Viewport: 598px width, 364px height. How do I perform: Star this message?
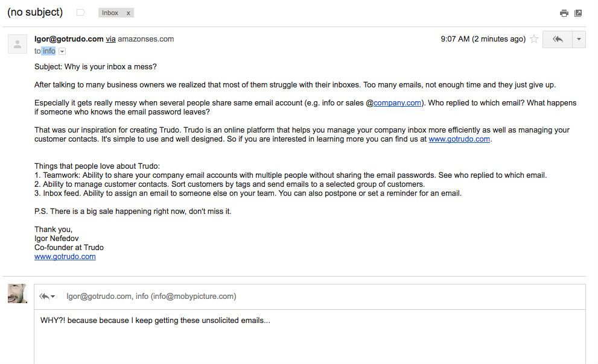[x=533, y=39]
